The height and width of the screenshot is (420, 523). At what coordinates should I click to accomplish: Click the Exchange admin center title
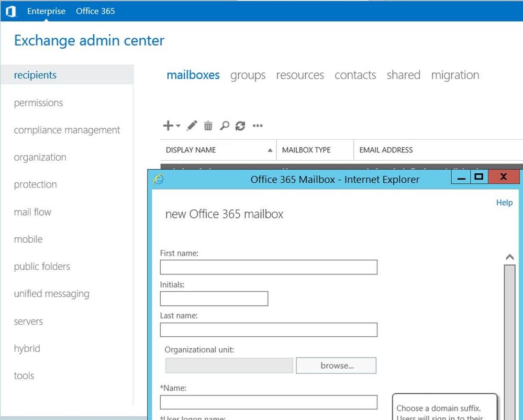click(89, 40)
